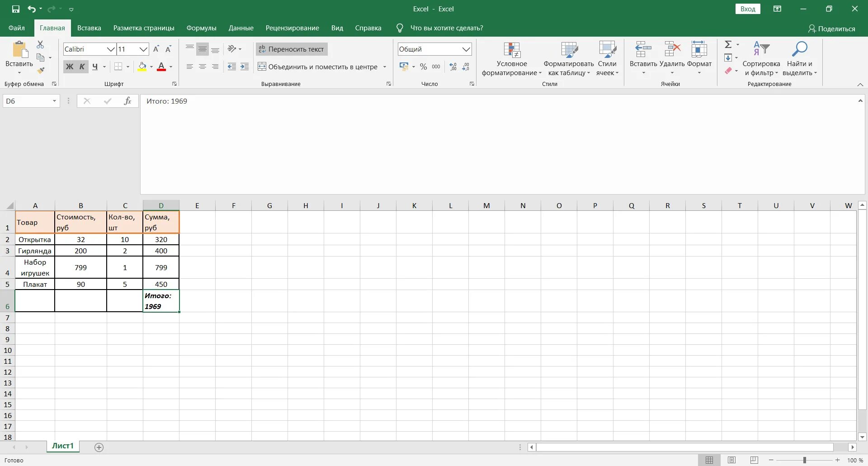Align text left
Viewport: 868px width, 466px height.
click(x=190, y=67)
